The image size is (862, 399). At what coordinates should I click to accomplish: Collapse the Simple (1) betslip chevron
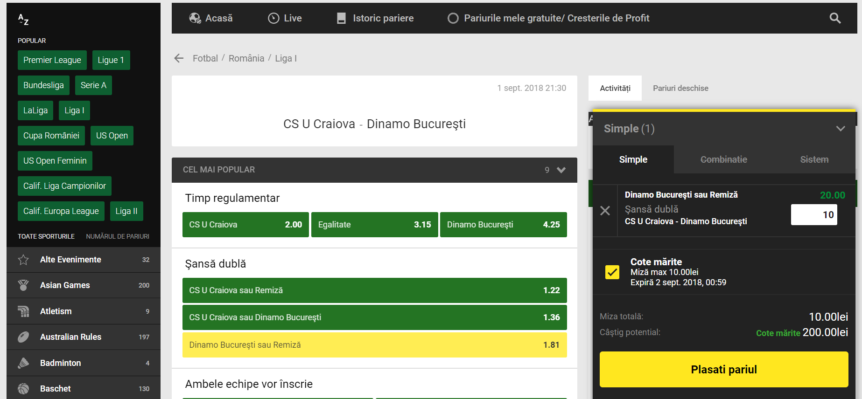(840, 129)
